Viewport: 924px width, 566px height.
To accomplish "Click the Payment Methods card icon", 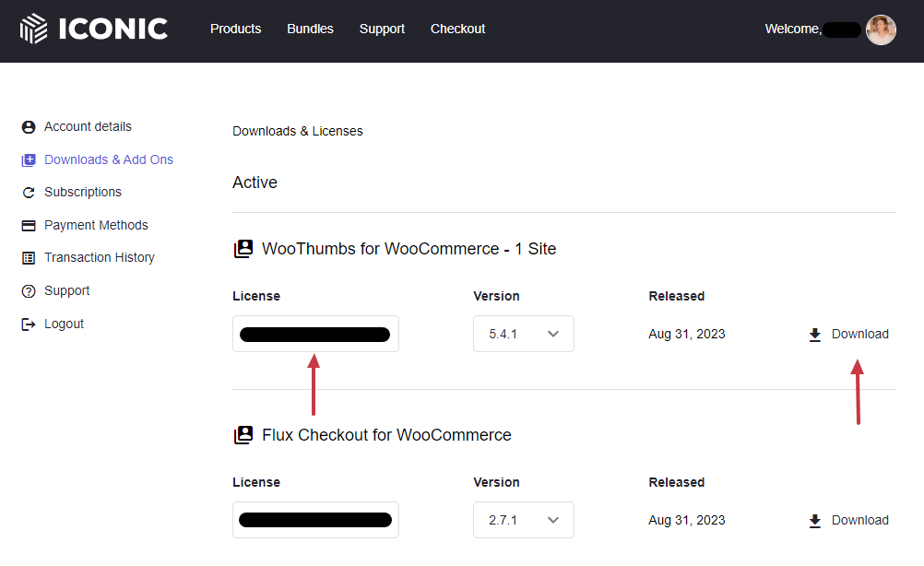I will pyautogui.click(x=29, y=226).
